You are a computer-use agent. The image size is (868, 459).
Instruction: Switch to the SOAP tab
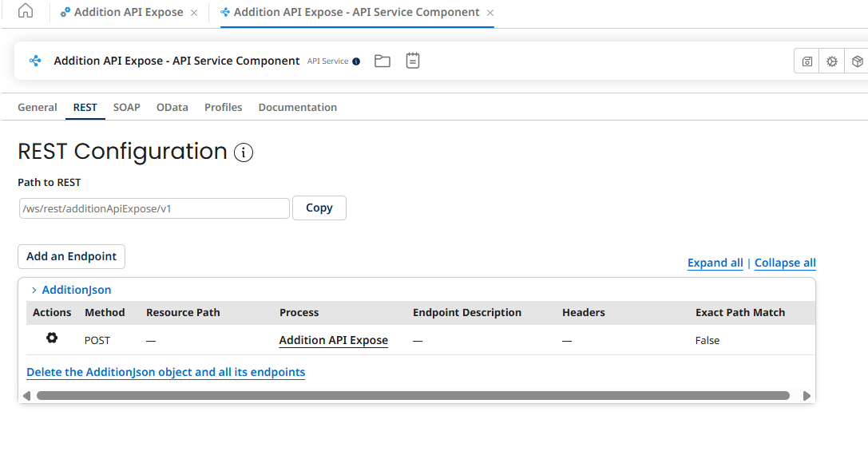point(126,107)
